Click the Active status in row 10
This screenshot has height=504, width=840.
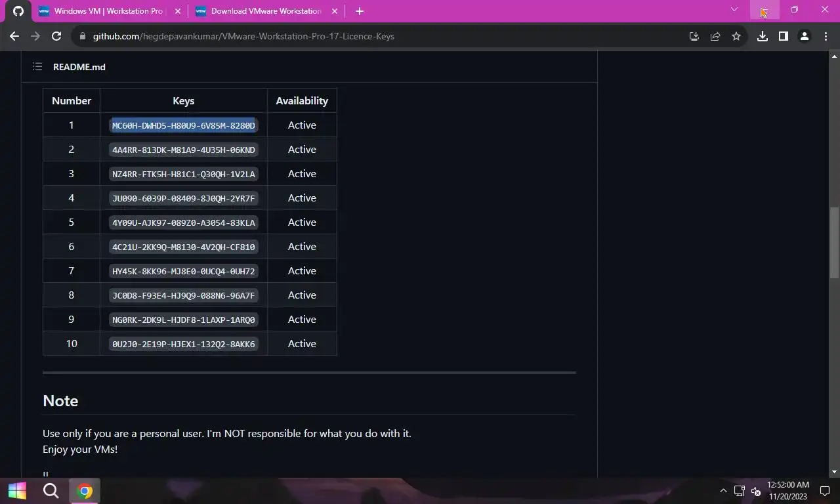[x=302, y=343]
